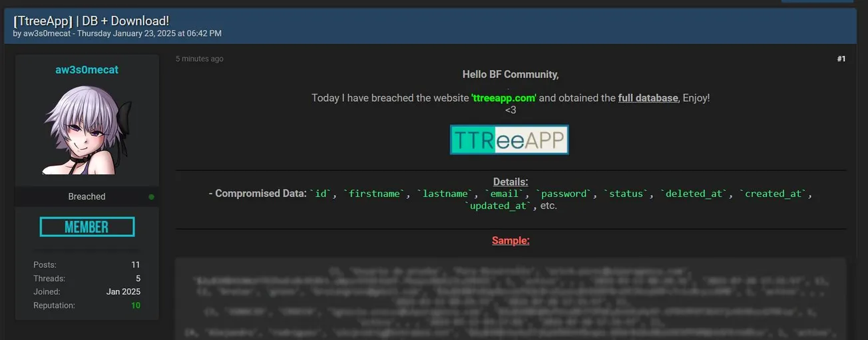Click the `password` field name

click(565, 194)
